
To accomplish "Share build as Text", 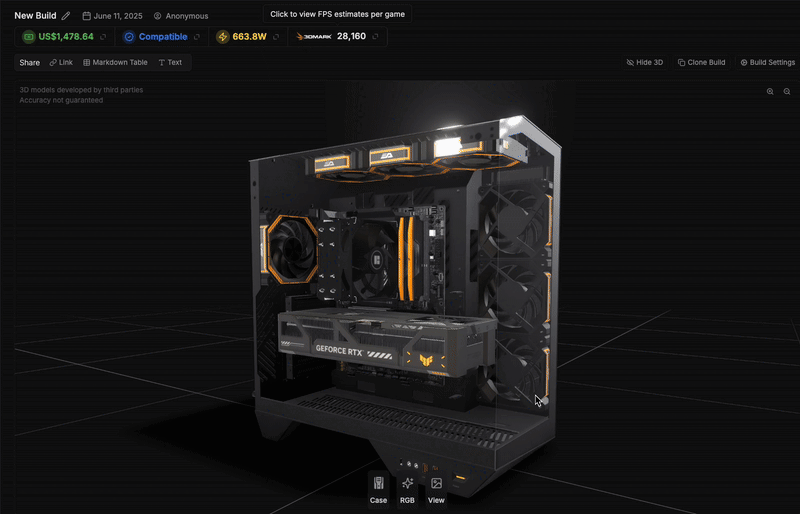I will pos(170,62).
